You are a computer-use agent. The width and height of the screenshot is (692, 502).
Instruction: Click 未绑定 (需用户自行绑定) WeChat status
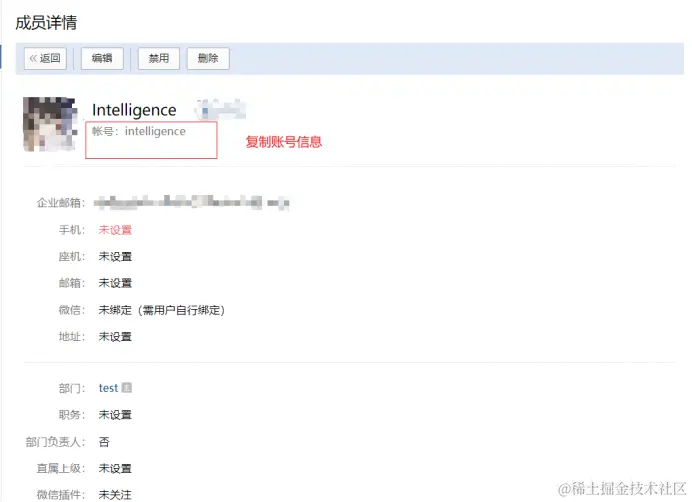[162, 310]
